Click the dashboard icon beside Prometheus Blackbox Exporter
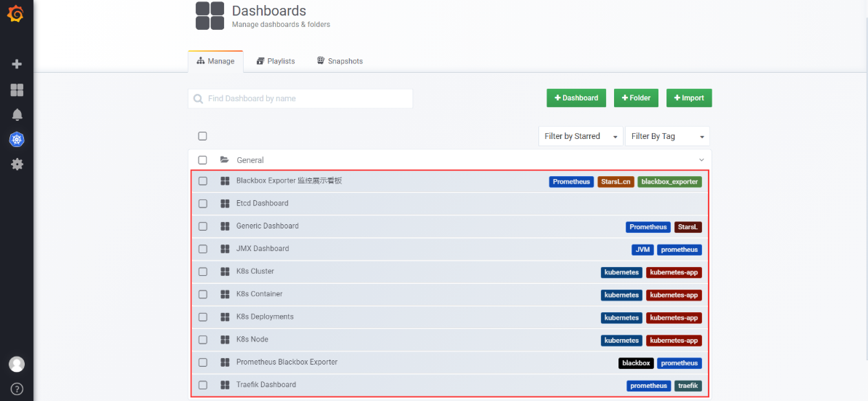 coord(225,362)
